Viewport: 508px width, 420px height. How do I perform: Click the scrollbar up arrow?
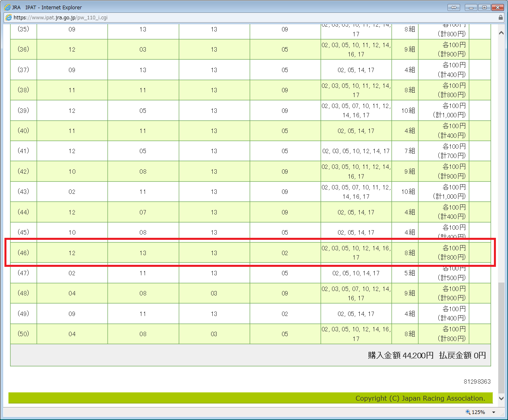click(x=501, y=33)
